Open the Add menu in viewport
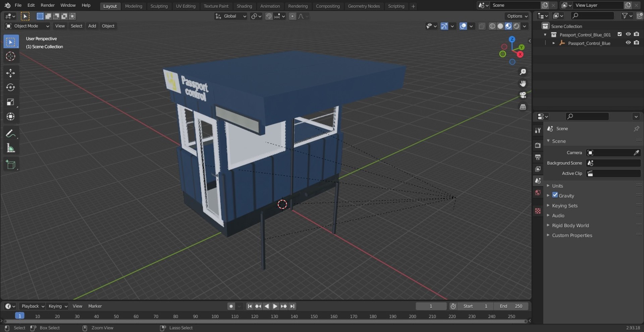644x332 pixels. tap(92, 26)
